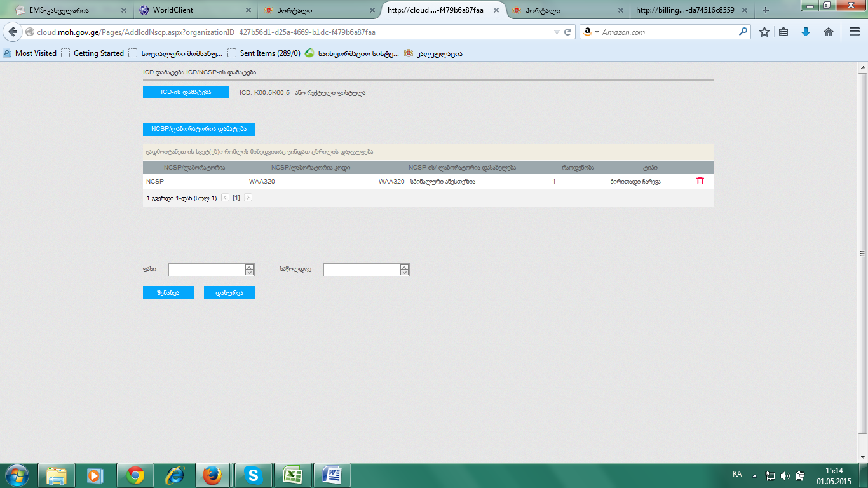
Task: Open the Windows Start menu
Action: pos(17,475)
